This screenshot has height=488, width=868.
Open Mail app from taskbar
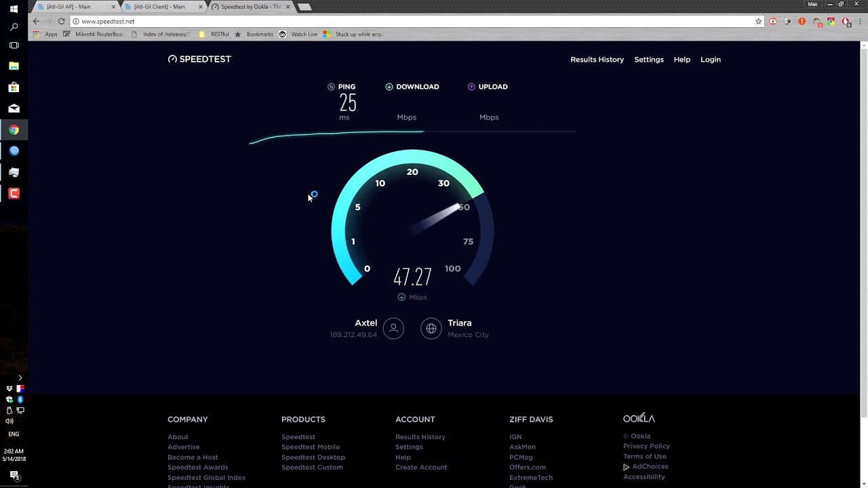[14, 108]
